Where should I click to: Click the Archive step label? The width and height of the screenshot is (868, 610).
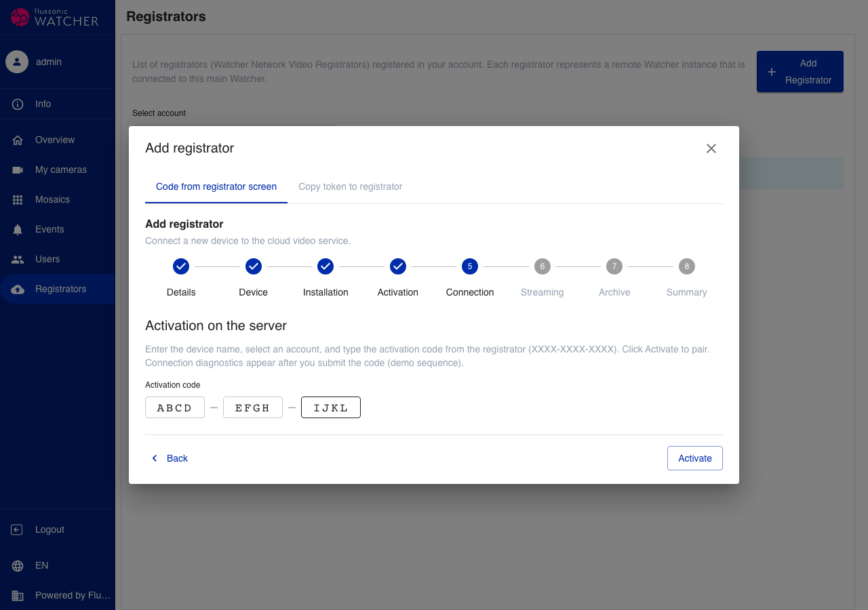[614, 292]
